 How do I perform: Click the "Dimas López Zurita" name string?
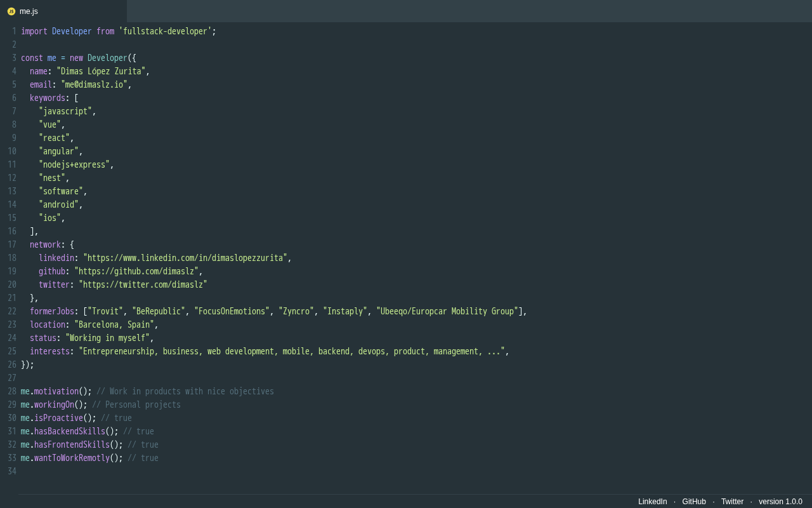click(x=103, y=71)
